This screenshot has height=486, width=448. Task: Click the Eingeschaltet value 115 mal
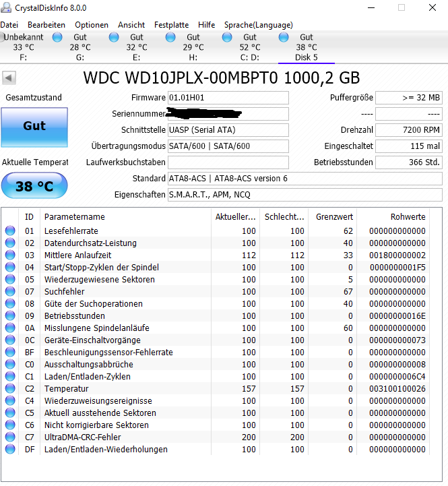click(409, 146)
